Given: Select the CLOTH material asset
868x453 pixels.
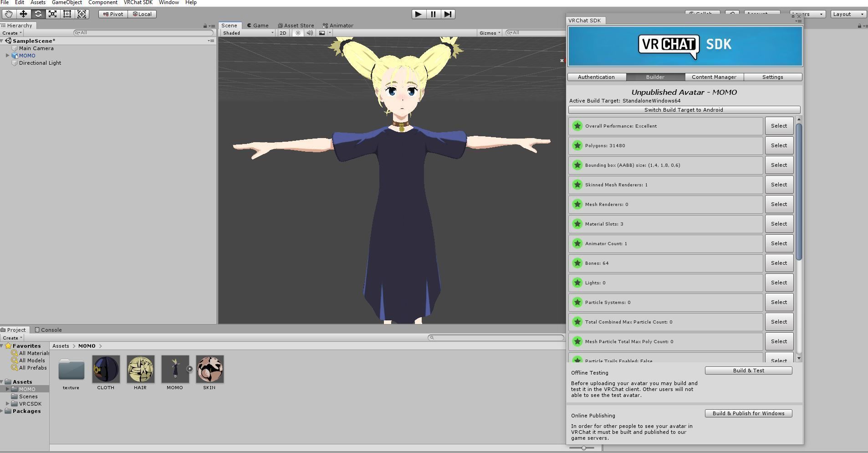Looking at the screenshot, I should tap(106, 369).
